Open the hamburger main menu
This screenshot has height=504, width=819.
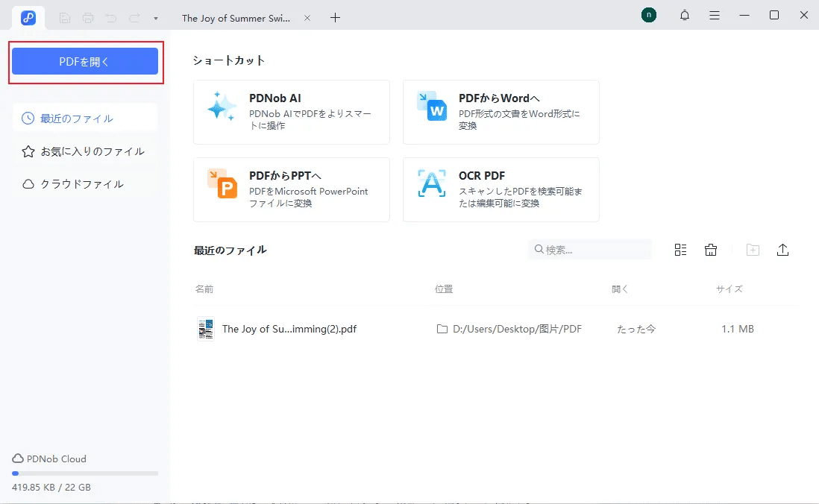(x=714, y=15)
